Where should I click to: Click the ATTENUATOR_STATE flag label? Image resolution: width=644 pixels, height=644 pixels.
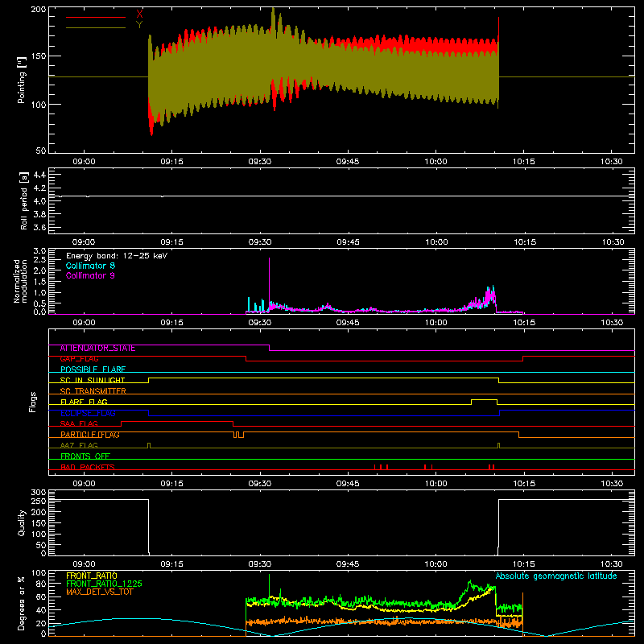pyautogui.click(x=97, y=349)
